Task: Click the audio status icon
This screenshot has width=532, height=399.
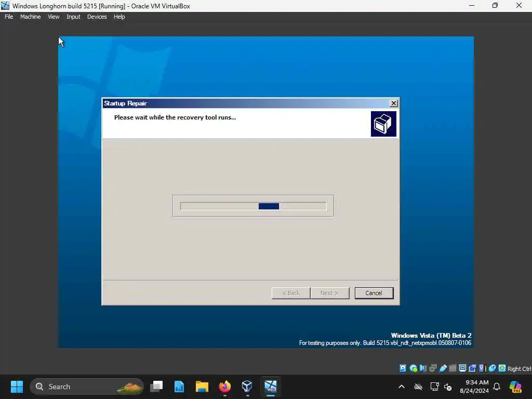Action: 423,368
